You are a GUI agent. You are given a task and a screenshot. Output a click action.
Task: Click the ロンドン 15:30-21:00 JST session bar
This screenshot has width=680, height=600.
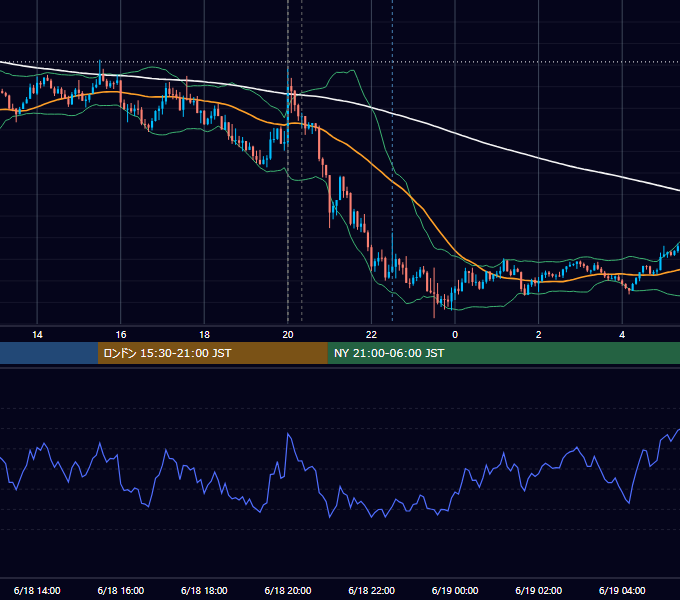coord(212,353)
